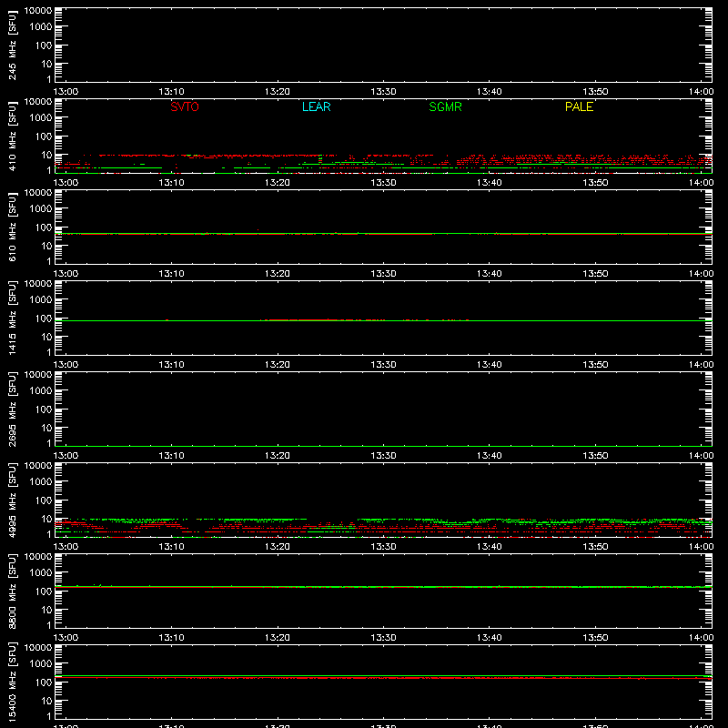Select the 15400 MHz [SFU] axis title
The image size is (728, 728).
coord(12,682)
